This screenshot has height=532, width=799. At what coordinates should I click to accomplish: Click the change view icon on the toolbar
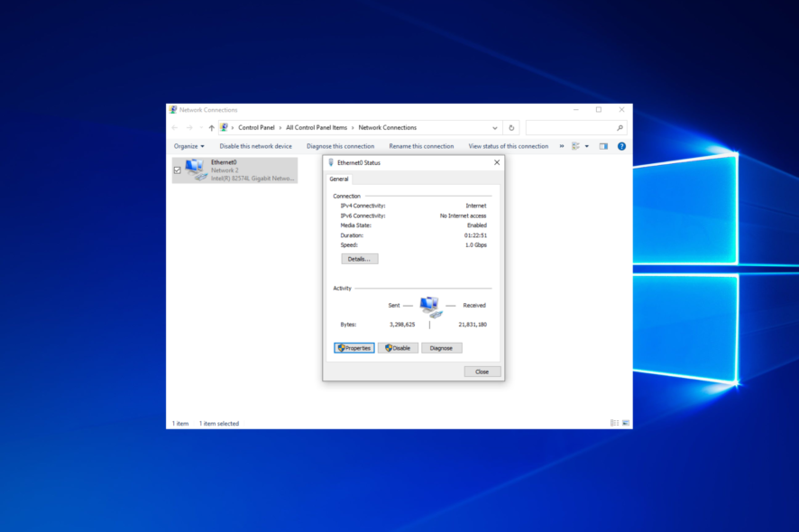(575, 146)
